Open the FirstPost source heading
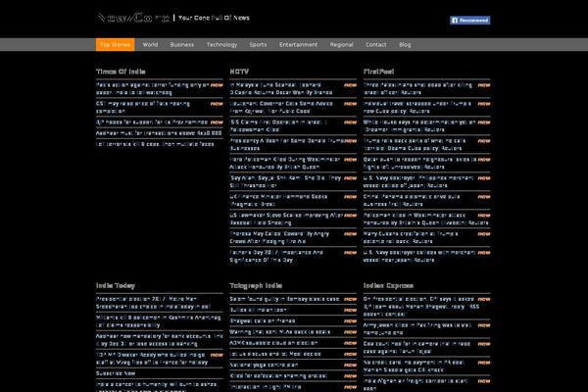The width and height of the screenshot is (588, 392). [378, 72]
